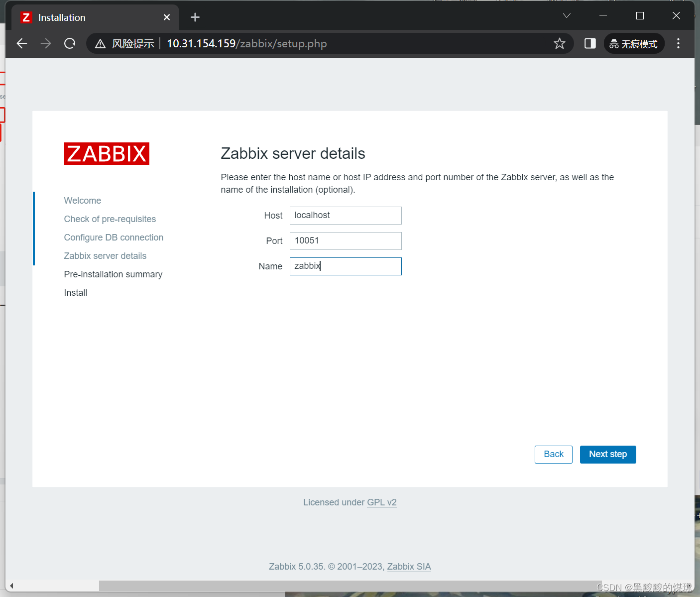Click the reload page icon

tap(70, 43)
